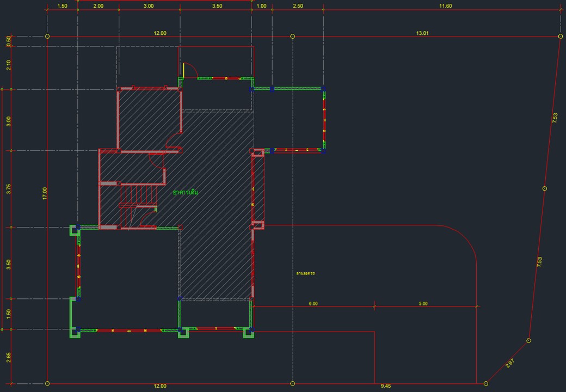Click the 6.00 driveway dimension text
The image size is (566, 392).
[x=313, y=304]
